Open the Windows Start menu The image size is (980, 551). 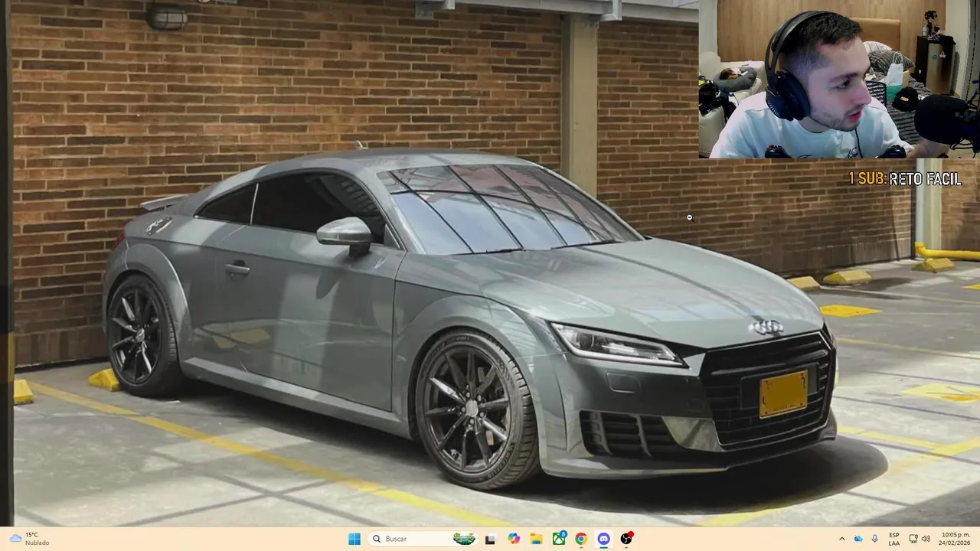coord(354,539)
